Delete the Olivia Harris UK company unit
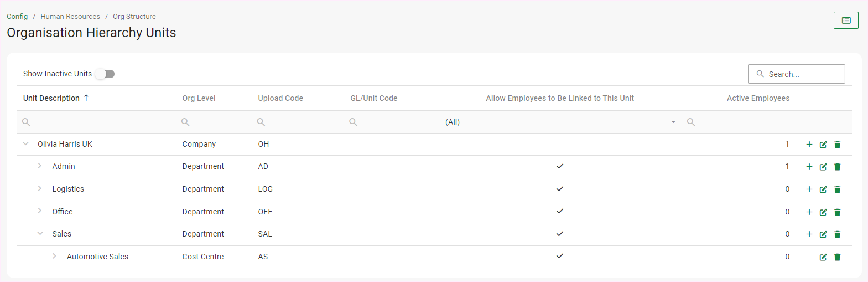The image size is (868, 282). [837, 145]
